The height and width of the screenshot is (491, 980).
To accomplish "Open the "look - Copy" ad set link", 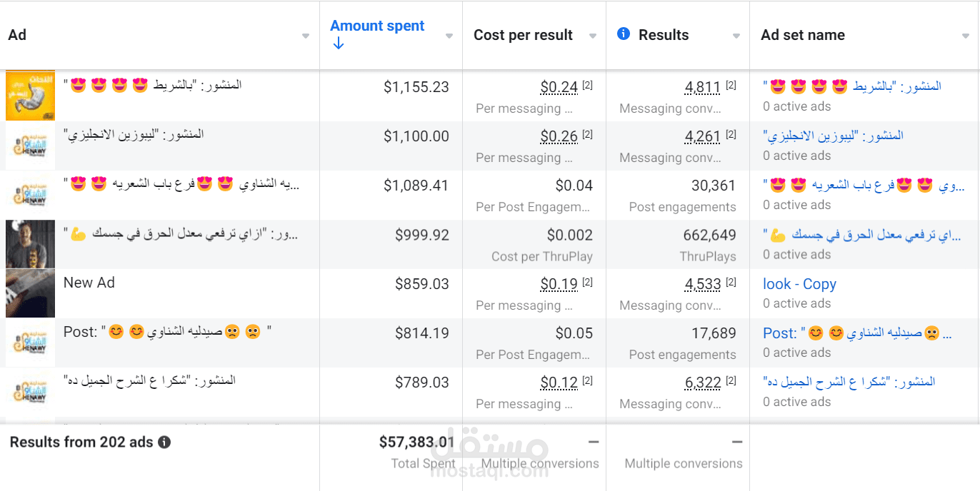I will click(x=799, y=284).
